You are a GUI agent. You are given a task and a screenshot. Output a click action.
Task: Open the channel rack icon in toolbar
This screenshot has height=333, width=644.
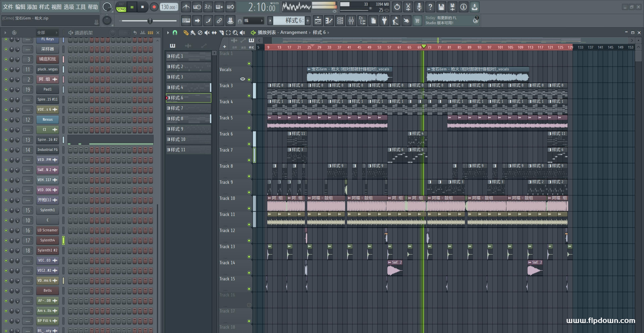pyautogui.click(x=340, y=21)
